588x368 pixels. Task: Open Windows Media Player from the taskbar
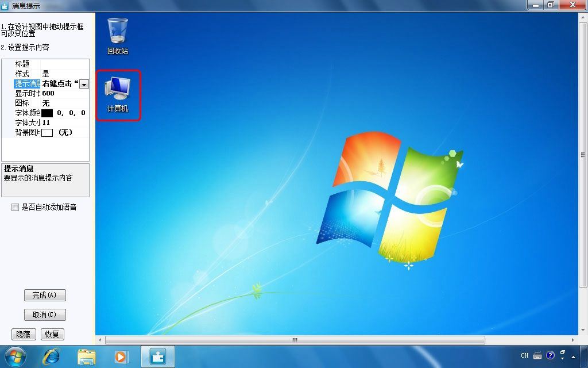point(121,356)
